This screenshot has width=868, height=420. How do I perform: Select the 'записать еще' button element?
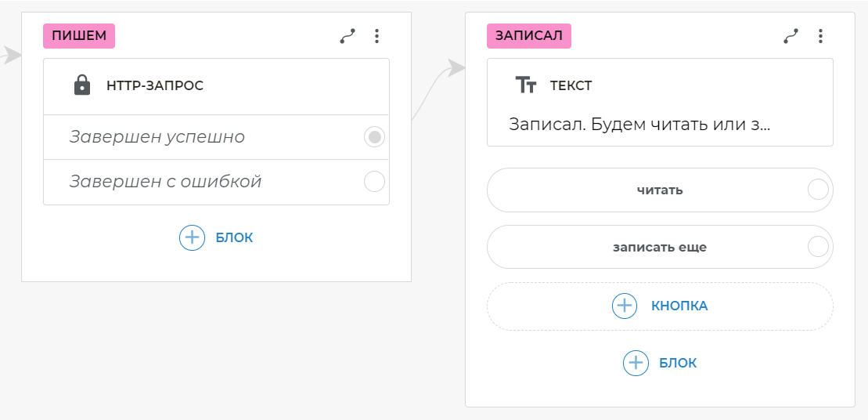tap(659, 247)
